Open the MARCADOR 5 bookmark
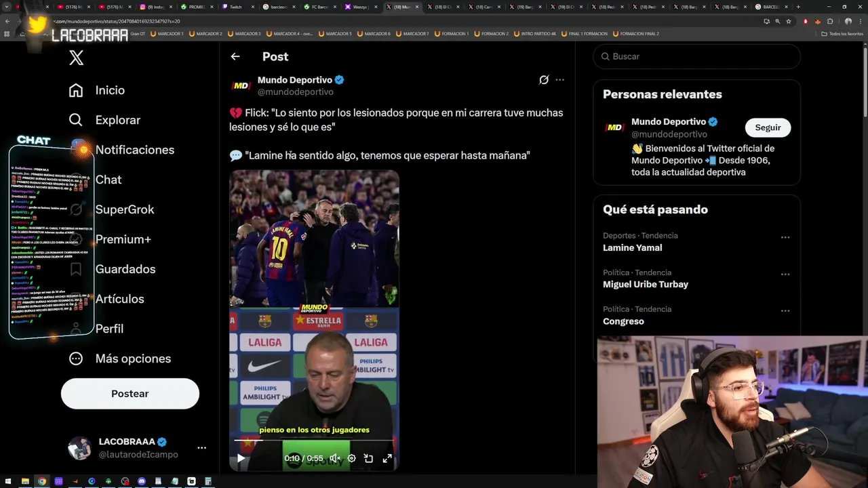 pos(336,33)
